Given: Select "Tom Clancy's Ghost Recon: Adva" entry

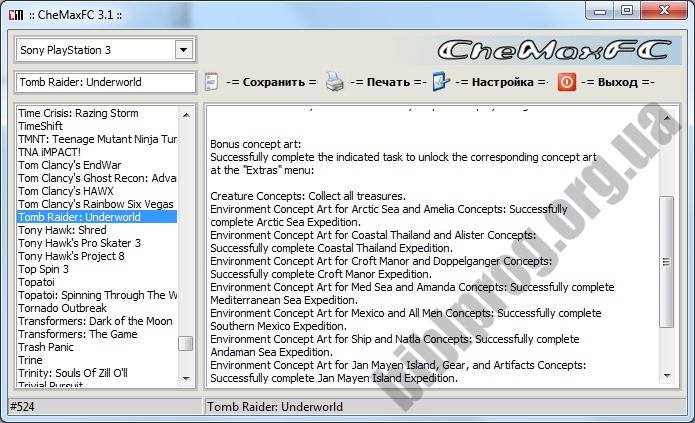Looking at the screenshot, I should coord(97,178).
